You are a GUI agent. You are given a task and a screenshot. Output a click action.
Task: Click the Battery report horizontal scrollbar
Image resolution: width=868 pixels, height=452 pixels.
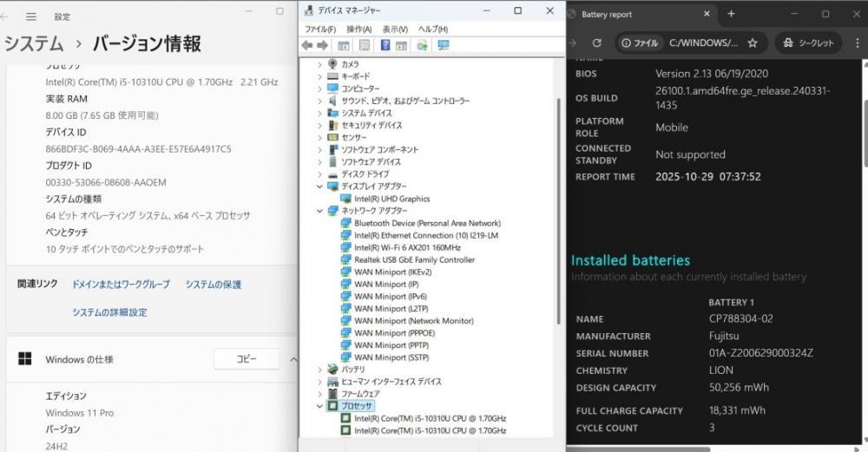(x=638, y=449)
